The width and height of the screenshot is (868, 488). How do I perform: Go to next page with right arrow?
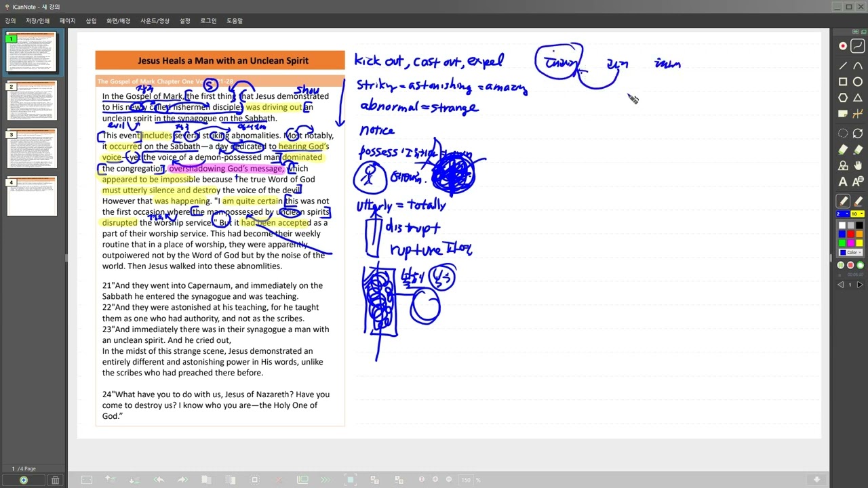point(859,285)
